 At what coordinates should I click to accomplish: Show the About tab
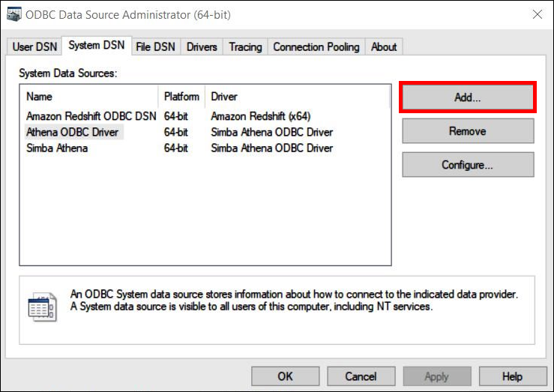tap(384, 47)
